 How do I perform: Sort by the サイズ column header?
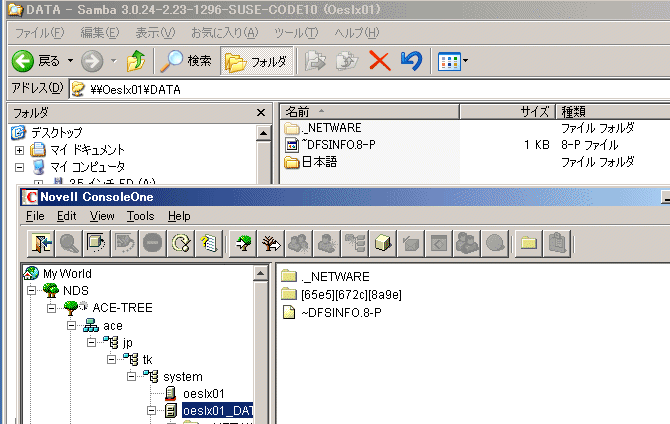tap(508, 112)
